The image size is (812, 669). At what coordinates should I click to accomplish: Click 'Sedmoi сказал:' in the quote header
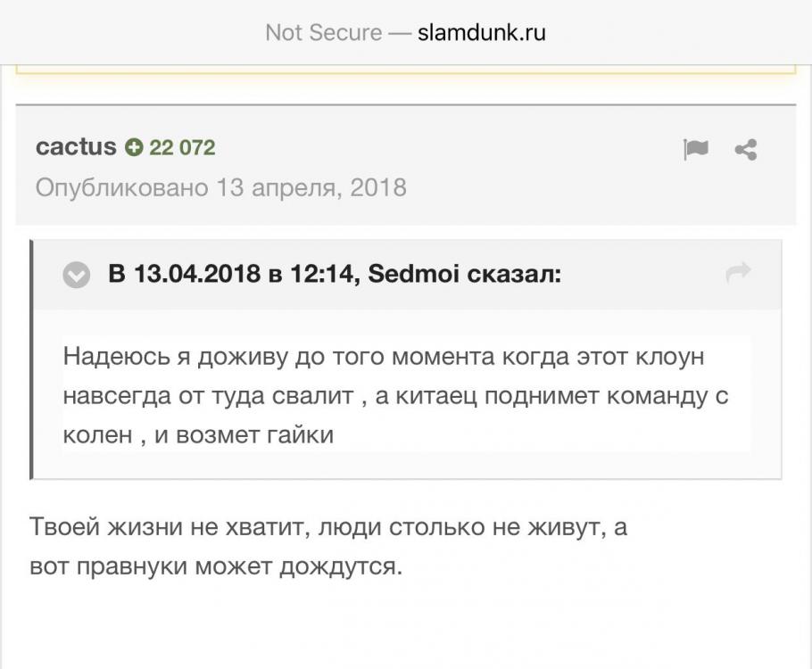464,274
